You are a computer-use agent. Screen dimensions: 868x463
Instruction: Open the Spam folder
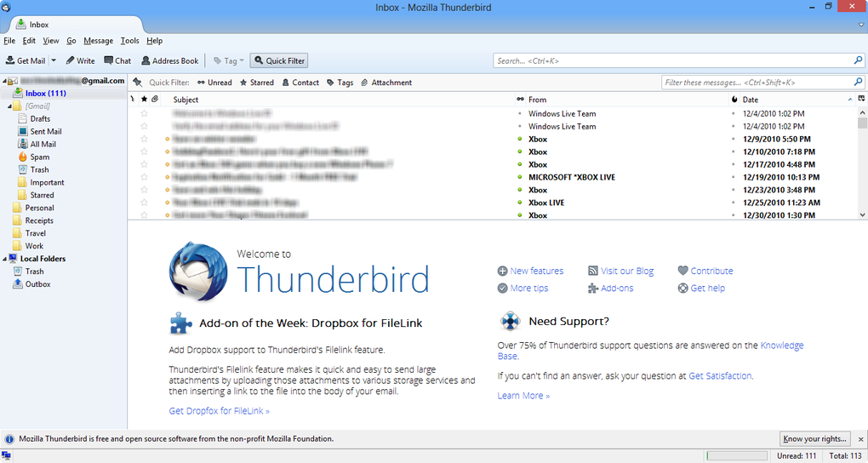[39, 157]
